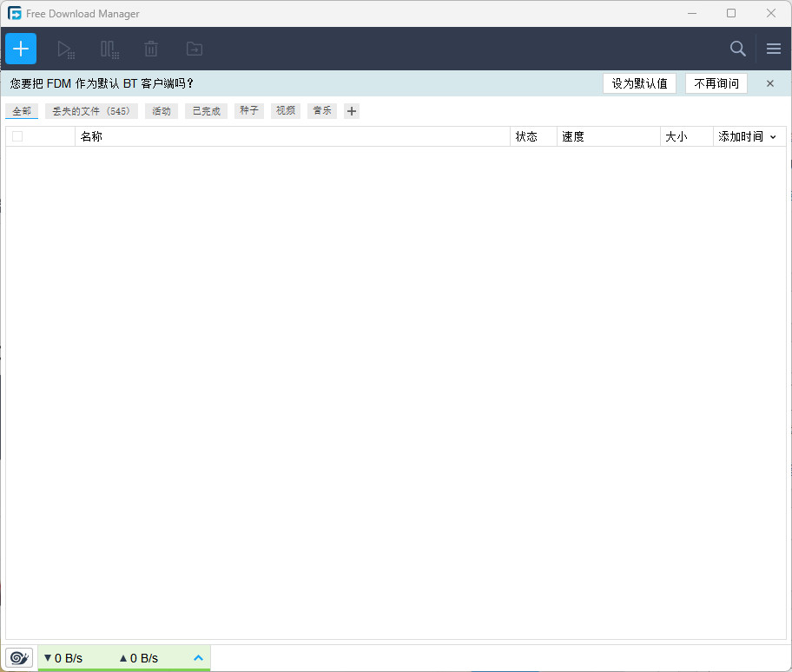The image size is (792, 672).
Task: Select the 已完成 filter tab
Action: coord(207,111)
